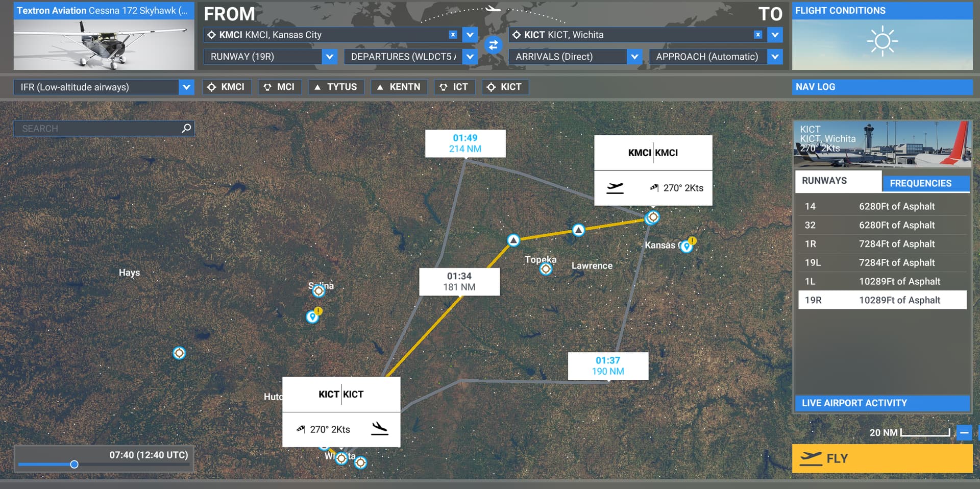This screenshot has height=489, width=980.
Task: Adjust the time of day slider handle
Action: coord(75,464)
